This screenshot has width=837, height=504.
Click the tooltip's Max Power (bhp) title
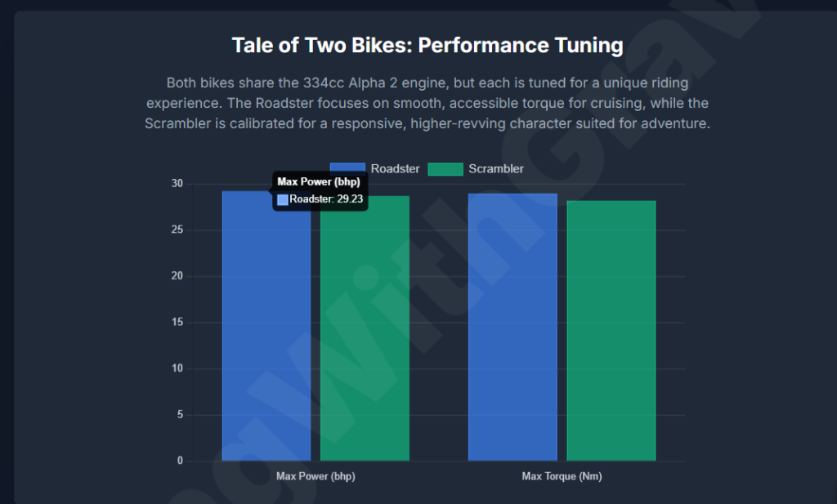tap(319, 182)
